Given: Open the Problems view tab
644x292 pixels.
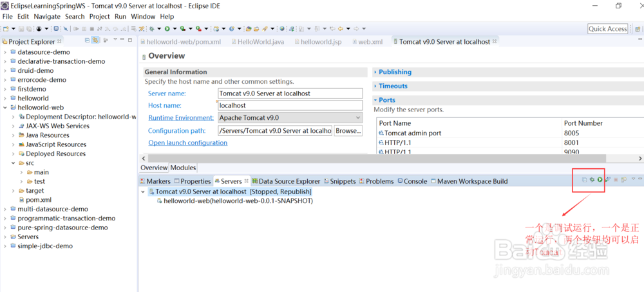Looking at the screenshot, I should tap(376, 181).
